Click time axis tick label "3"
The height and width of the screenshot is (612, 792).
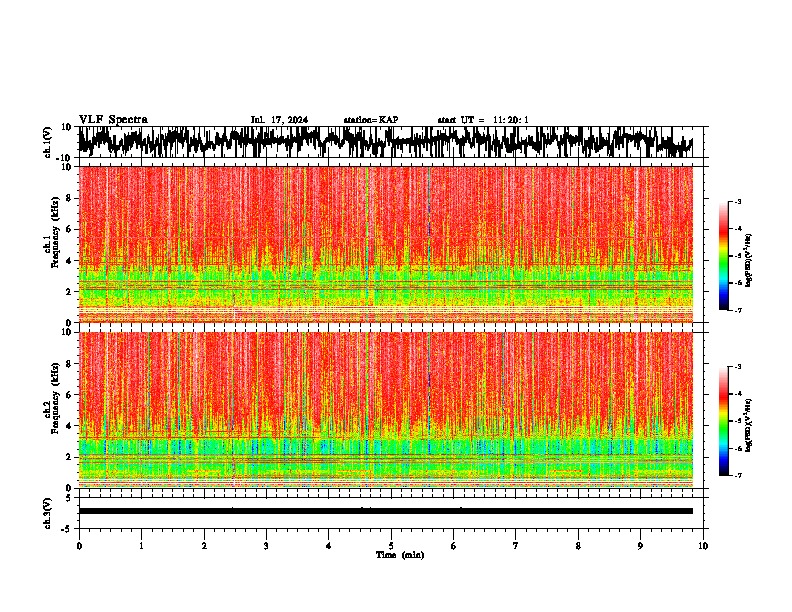point(266,546)
